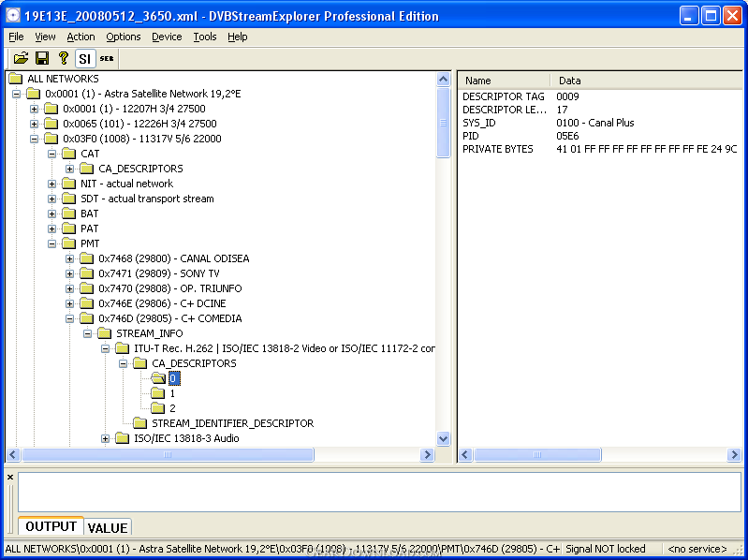
Task: Click the Open file toolbar icon
Action: (21, 58)
